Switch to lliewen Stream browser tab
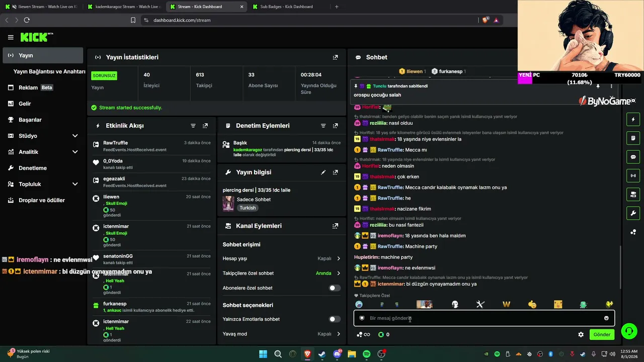The width and height of the screenshot is (644, 362). coord(41,7)
